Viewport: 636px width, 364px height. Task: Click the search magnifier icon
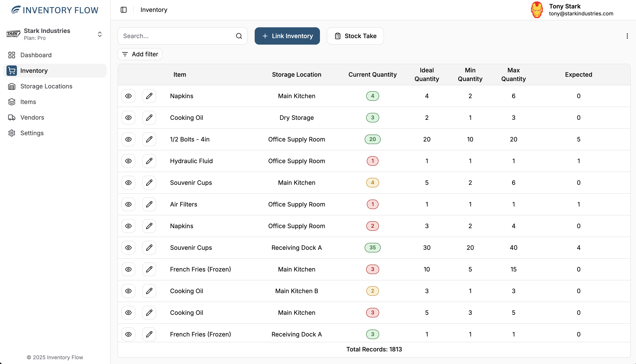pos(239,36)
